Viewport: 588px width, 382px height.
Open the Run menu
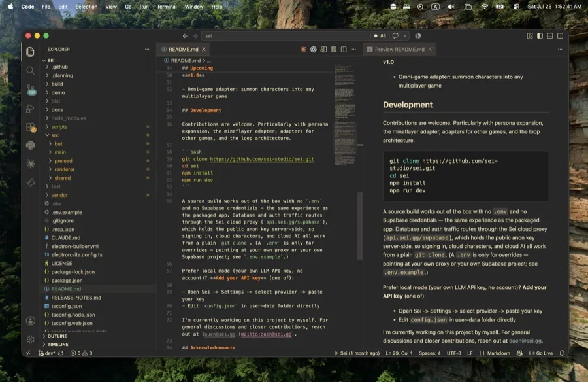coord(144,7)
